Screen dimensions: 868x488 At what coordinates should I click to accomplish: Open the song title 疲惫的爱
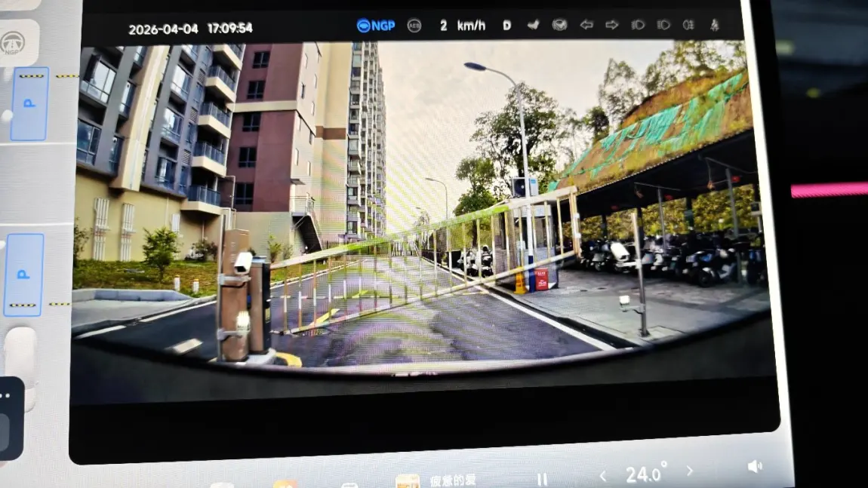pos(453,480)
